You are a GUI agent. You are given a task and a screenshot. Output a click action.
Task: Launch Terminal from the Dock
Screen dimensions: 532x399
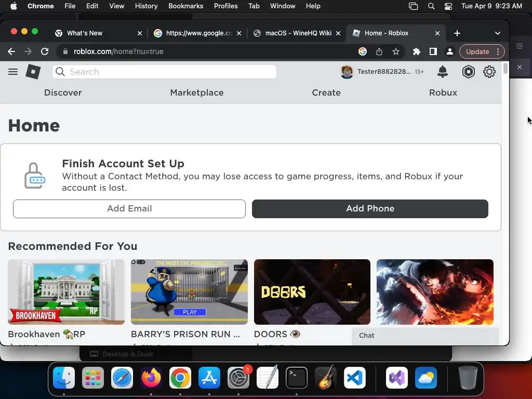pos(297,378)
